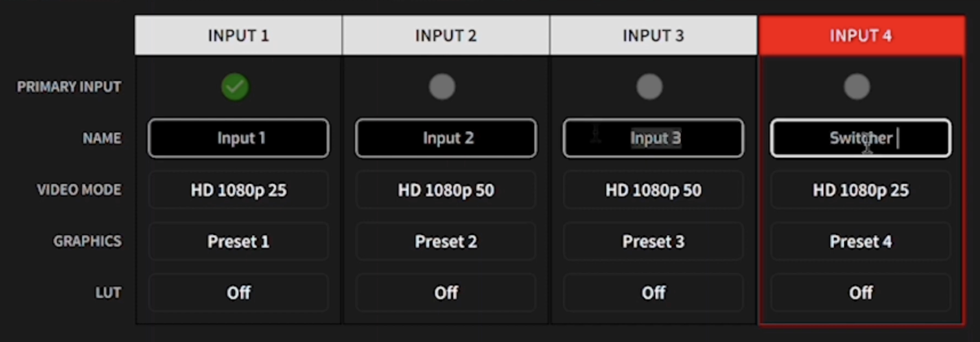
Task: Set Input 2 as primary input
Action: point(442,87)
